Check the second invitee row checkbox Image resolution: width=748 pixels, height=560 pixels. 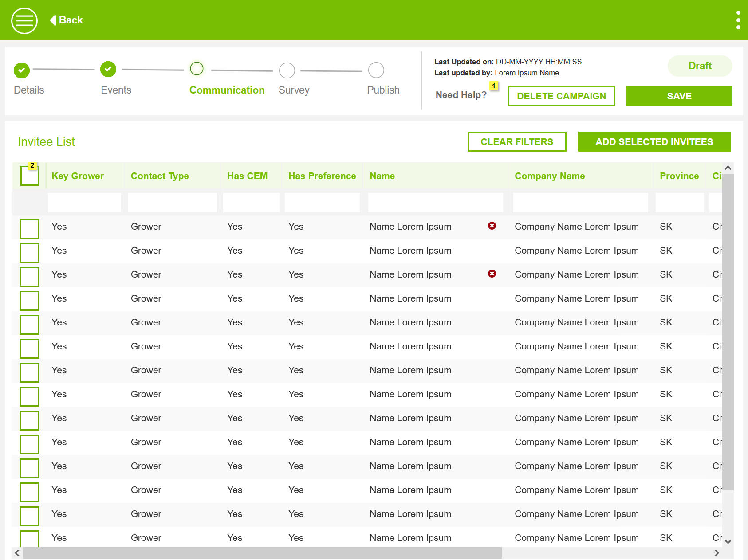pyautogui.click(x=29, y=253)
